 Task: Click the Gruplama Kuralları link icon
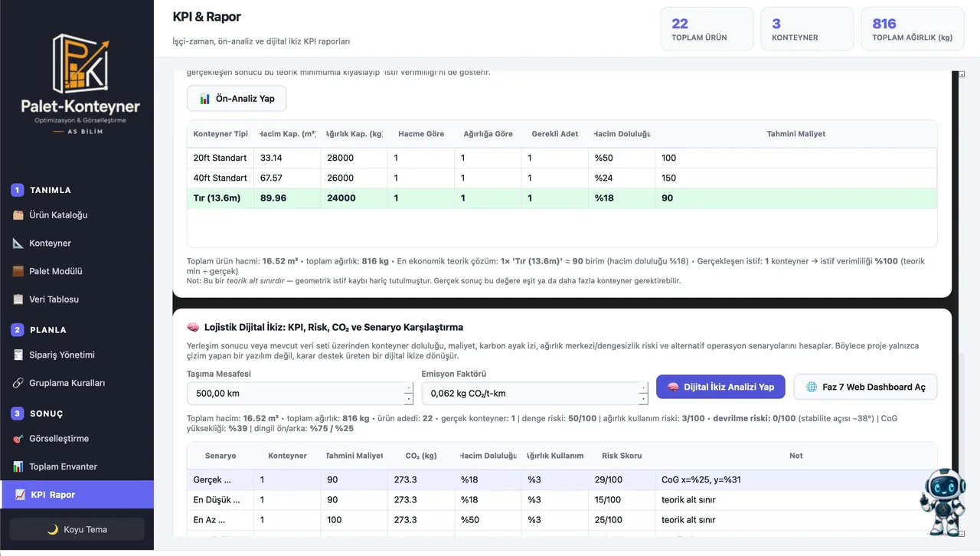point(18,383)
